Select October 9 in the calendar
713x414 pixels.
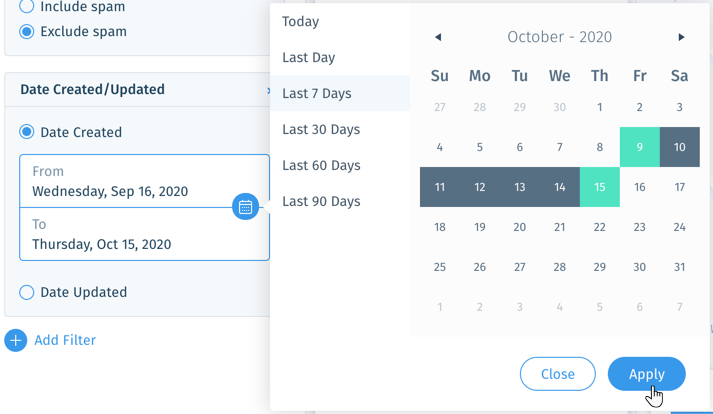[x=639, y=147]
